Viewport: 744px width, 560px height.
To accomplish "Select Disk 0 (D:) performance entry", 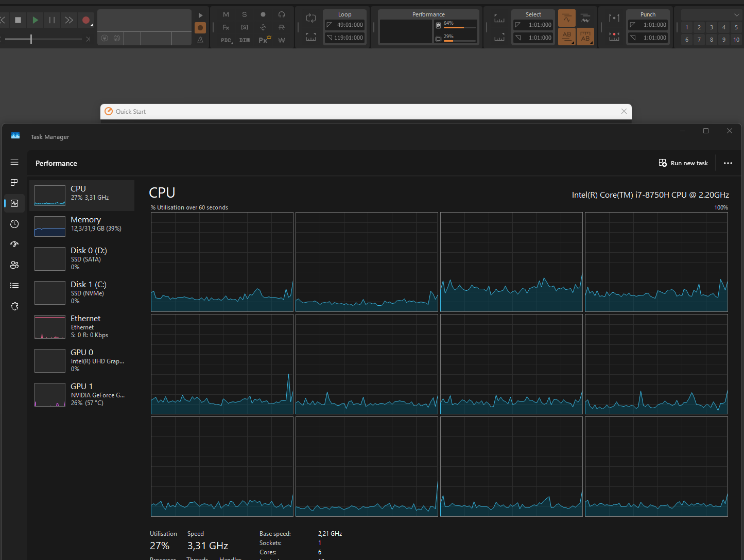I will 82,259.
